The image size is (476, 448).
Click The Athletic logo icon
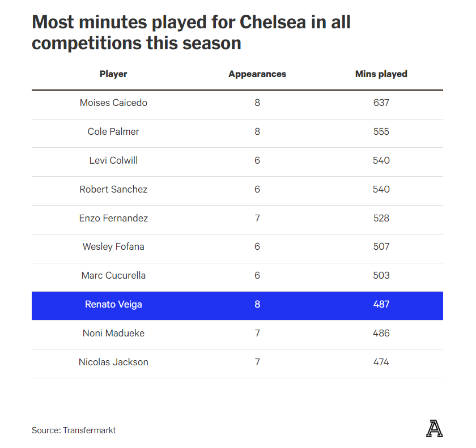(x=434, y=428)
